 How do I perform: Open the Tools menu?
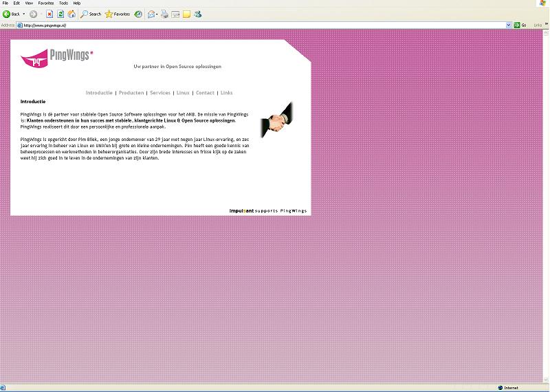(x=63, y=3)
